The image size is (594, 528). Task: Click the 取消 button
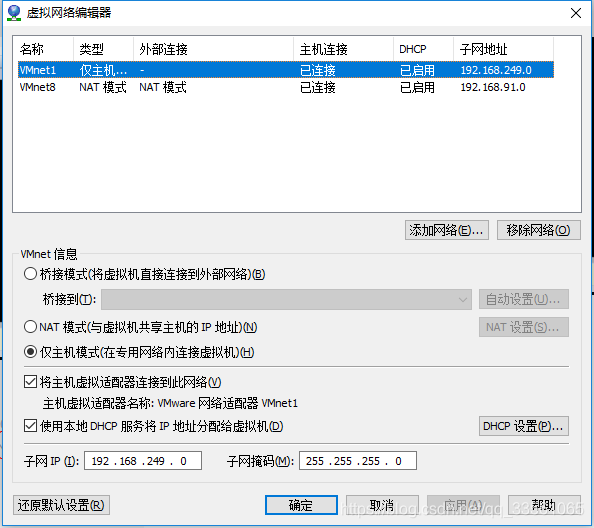382,505
